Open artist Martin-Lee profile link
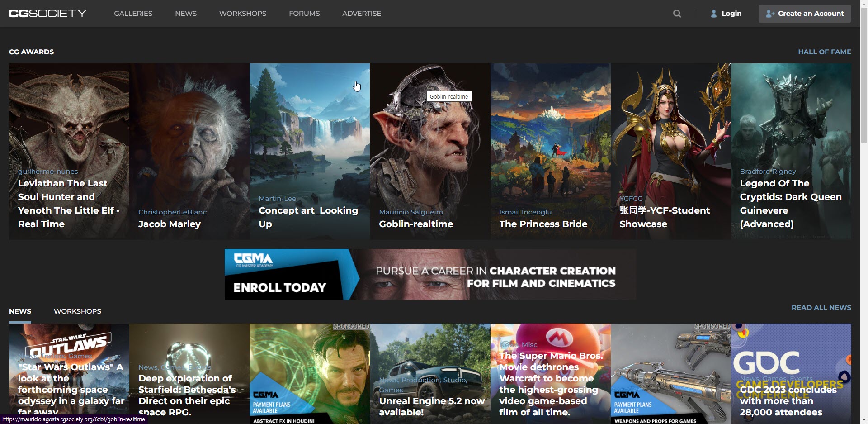 278,199
